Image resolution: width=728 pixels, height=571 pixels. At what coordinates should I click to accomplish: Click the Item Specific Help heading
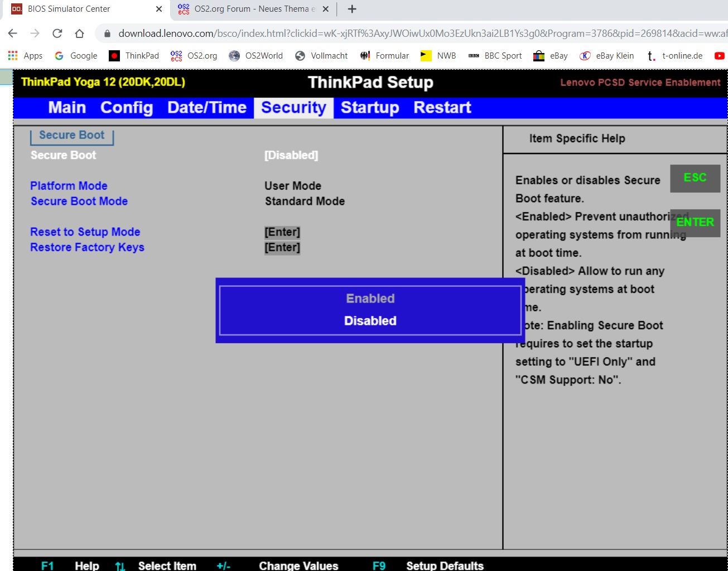pos(577,138)
